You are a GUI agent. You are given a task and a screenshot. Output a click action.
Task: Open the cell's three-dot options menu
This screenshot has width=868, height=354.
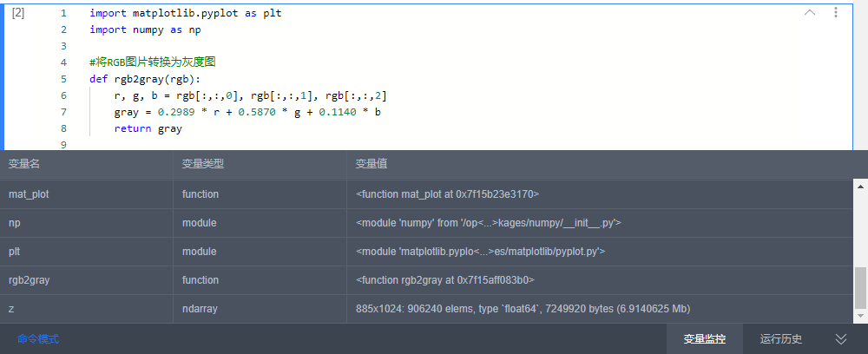(x=836, y=13)
